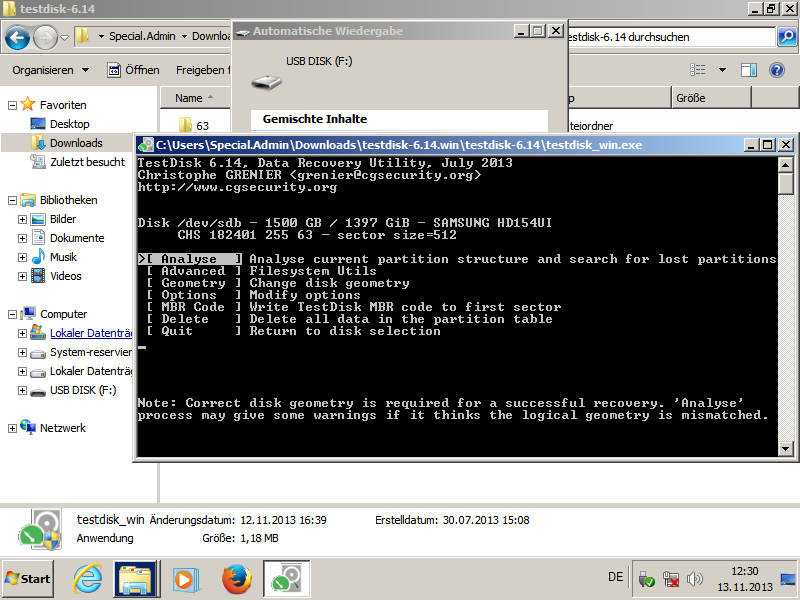Expand the Videos library node
Screen dimensions: 800x600
point(22,276)
